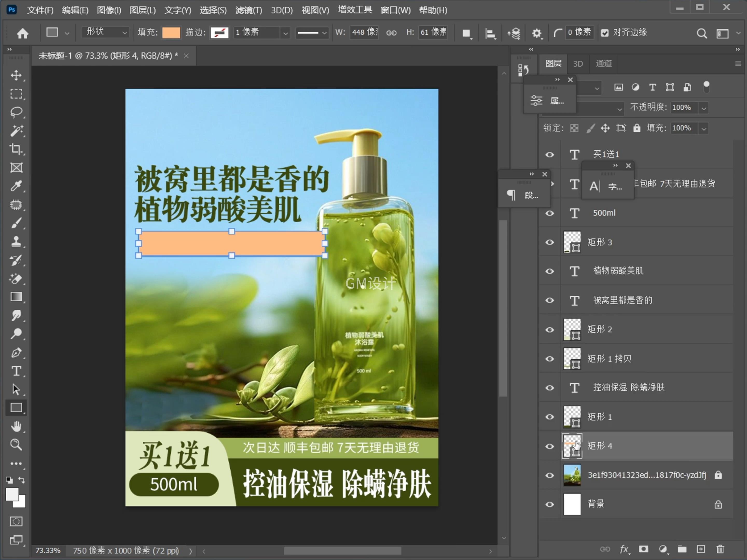This screenshot has width=747, height=560.
Task: Select the Horizontal Type tool
Action: 16,371
